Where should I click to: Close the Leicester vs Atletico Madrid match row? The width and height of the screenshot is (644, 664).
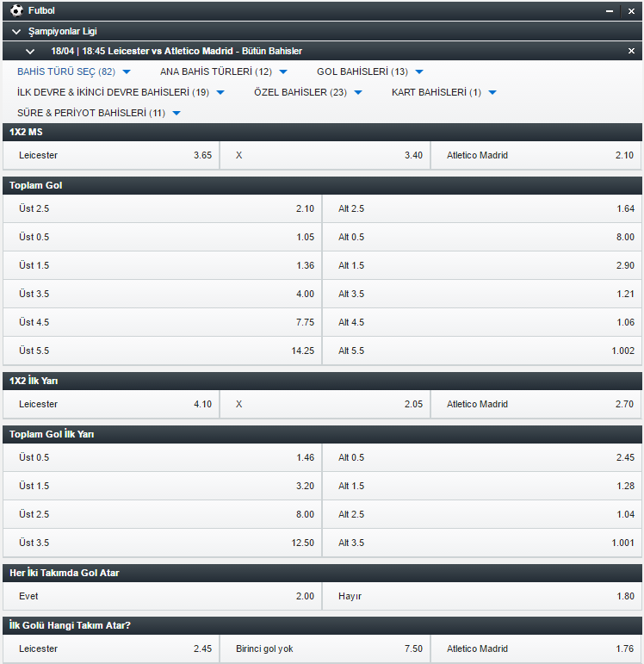click(x=631, y=51)
